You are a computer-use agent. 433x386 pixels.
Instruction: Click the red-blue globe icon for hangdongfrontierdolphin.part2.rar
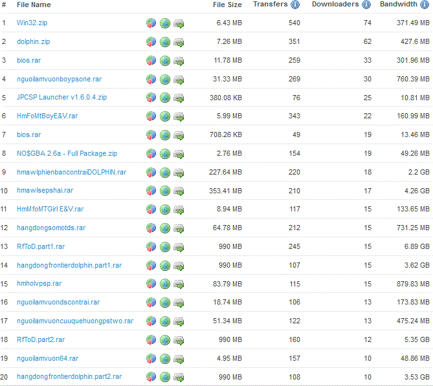point(151,377)
